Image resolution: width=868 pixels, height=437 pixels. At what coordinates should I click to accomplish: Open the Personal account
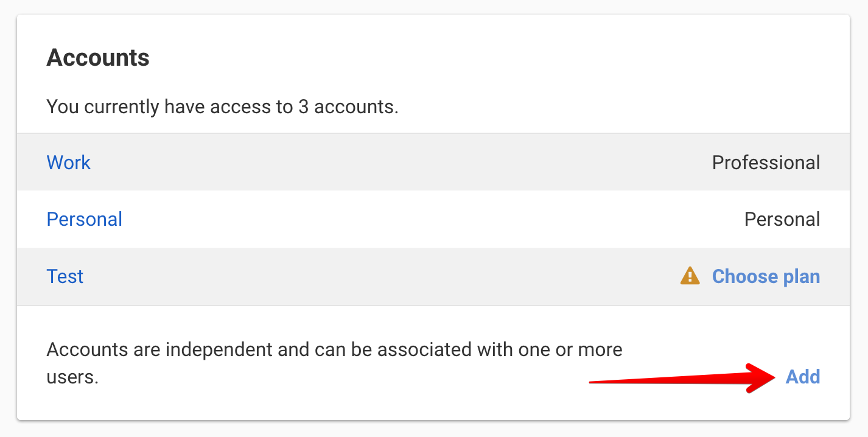click(x=84, y=219)
